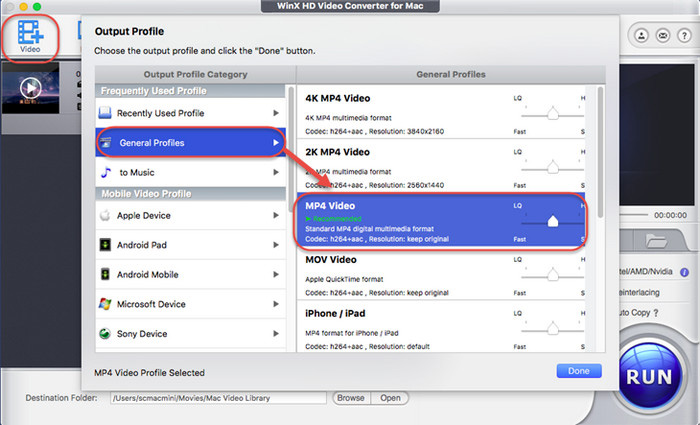Expand Android Pad arrow
700x425 pixels.
pos(276,245)
